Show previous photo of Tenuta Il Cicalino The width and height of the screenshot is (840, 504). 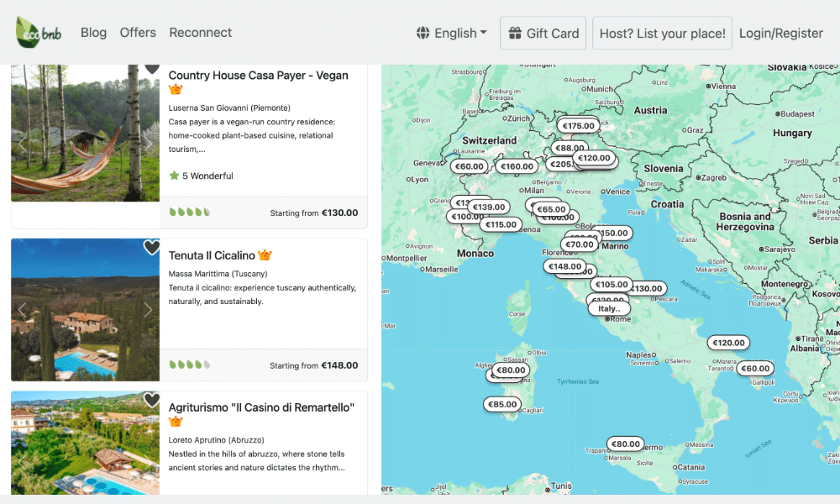pyautogui.click(x=23, y=310)
